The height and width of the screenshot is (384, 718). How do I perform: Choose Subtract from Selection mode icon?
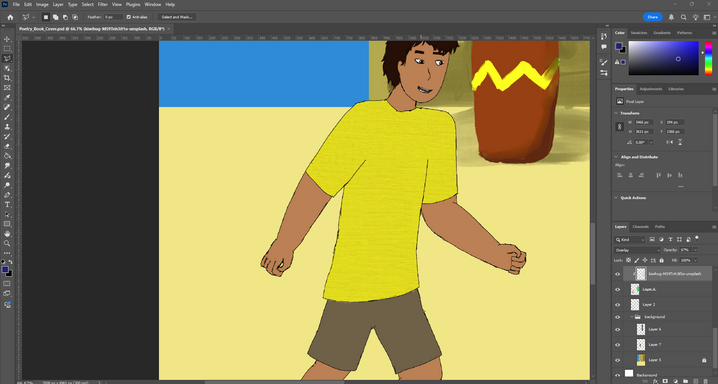click(x=65, y=17)
